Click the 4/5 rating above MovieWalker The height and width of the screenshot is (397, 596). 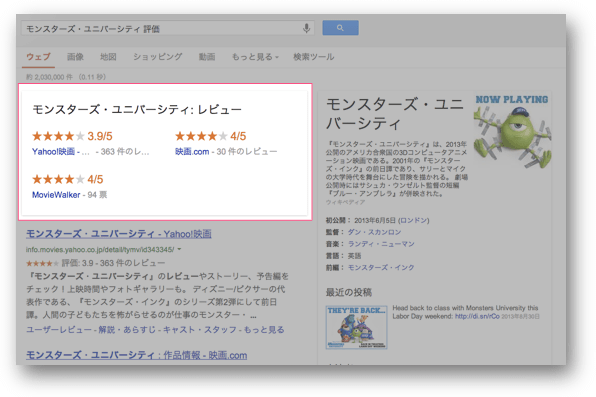pyautogui.click(x=68, y=179)
